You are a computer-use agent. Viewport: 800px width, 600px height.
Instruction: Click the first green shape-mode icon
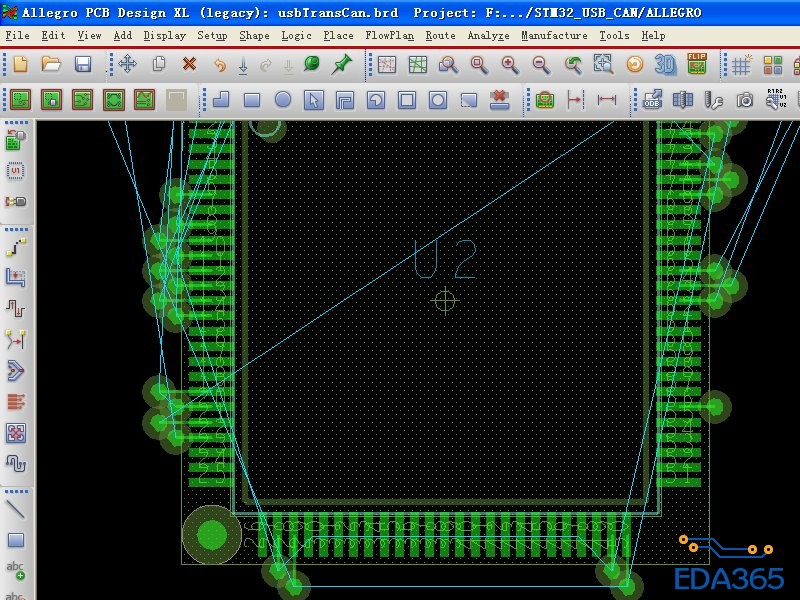(x=20, y=99)
